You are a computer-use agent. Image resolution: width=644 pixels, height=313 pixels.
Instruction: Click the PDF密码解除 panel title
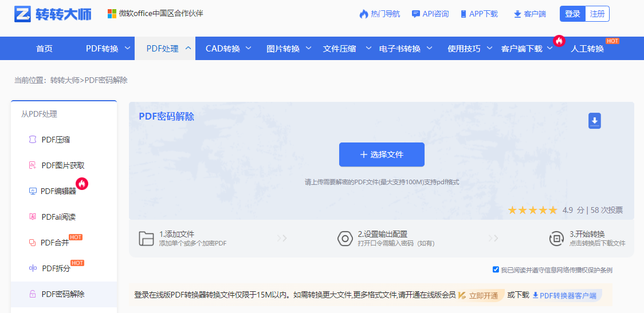166,117
